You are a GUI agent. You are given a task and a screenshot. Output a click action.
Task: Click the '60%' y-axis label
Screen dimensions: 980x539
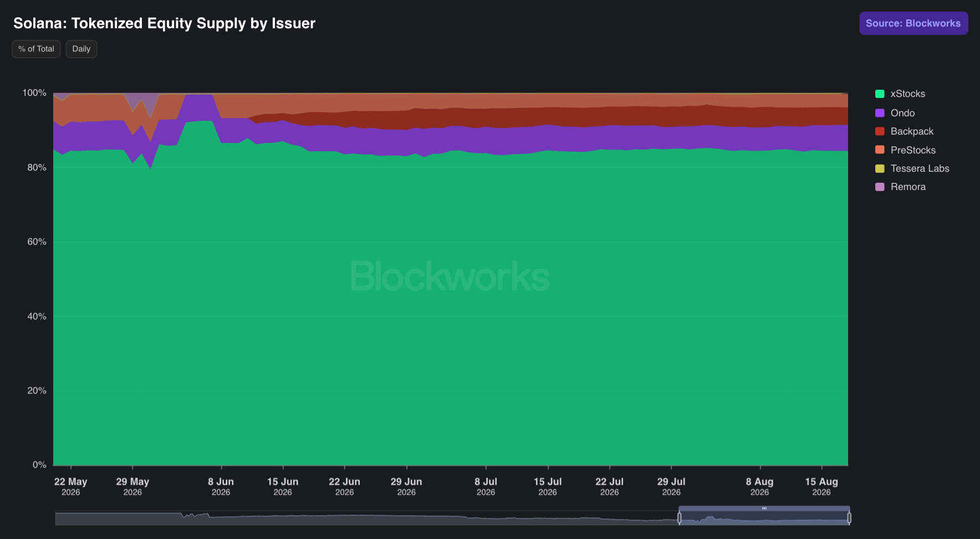tap(37, 242)
